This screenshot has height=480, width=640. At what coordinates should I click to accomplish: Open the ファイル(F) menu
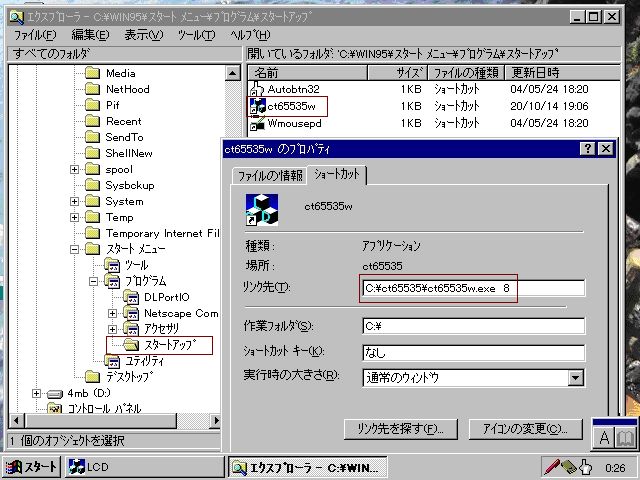coord(35,35)
